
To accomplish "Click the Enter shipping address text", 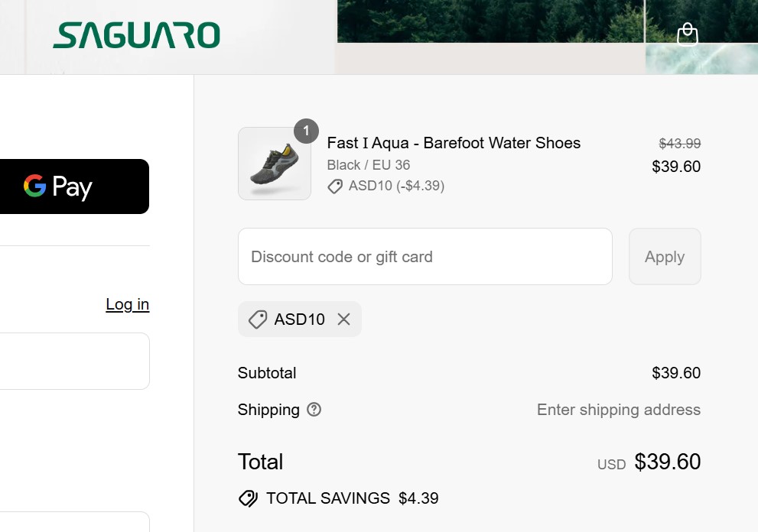I will point(618,410).
